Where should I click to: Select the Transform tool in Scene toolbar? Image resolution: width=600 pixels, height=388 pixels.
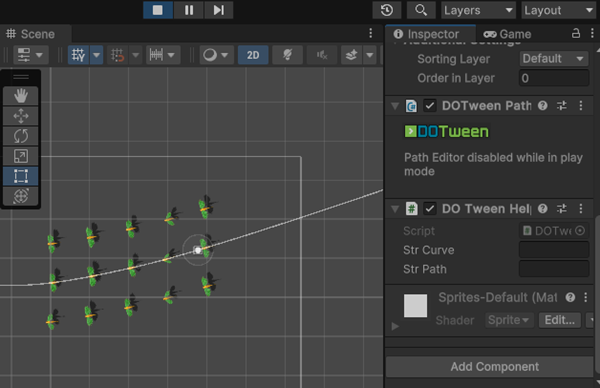21,196
